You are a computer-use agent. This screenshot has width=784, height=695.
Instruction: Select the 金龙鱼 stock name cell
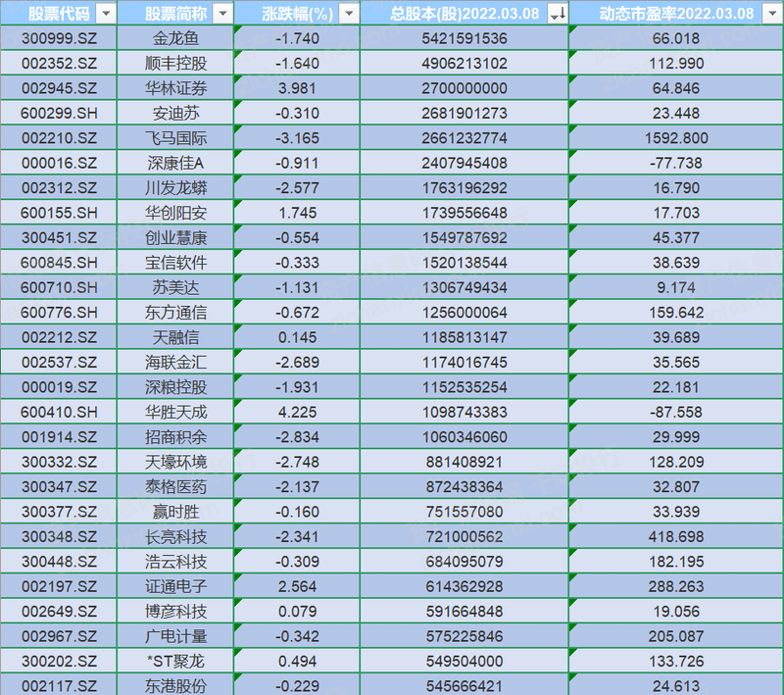[x=174, y=36]
